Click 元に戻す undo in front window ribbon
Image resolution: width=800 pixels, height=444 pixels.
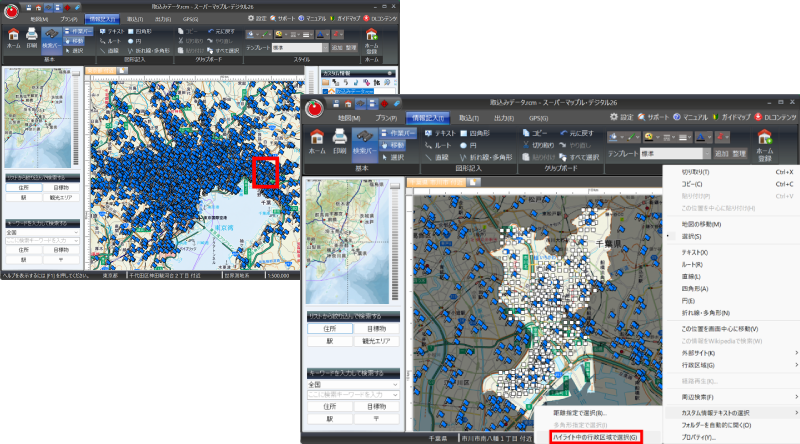577,133
